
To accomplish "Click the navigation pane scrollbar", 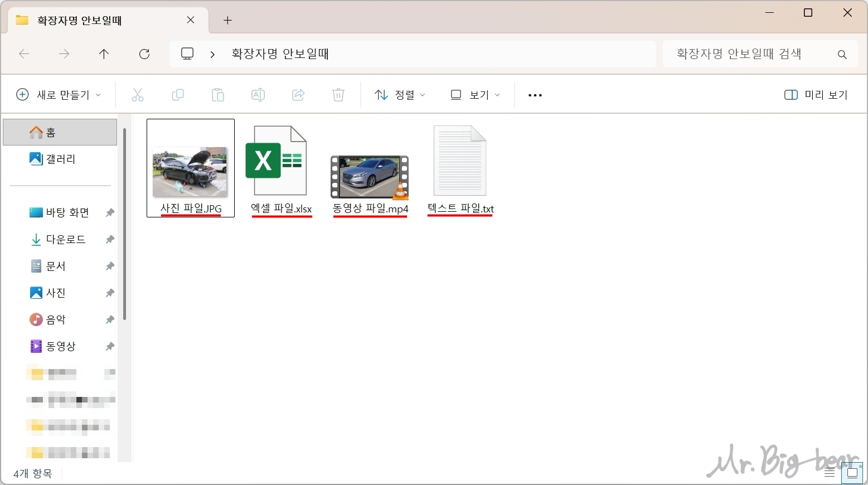I will coord(124,223).
